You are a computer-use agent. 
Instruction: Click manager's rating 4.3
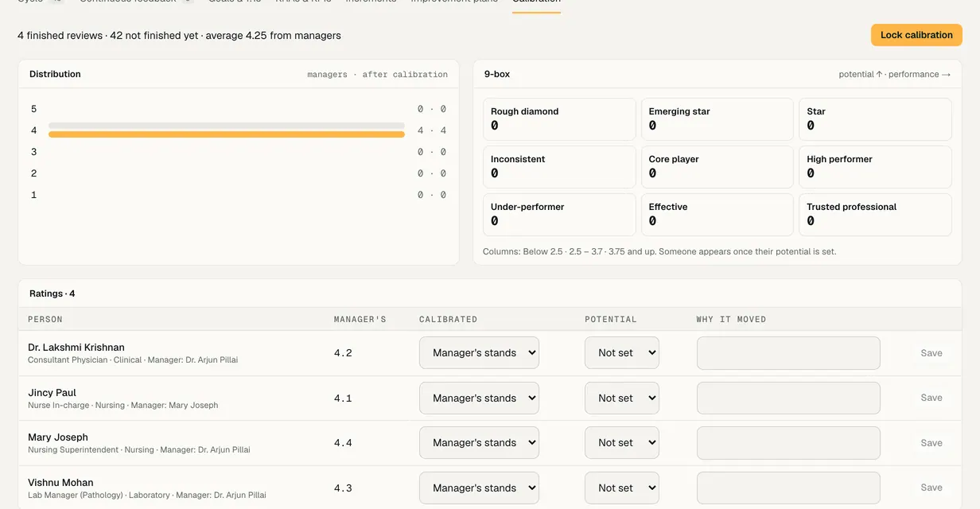[x=343, y=488]
